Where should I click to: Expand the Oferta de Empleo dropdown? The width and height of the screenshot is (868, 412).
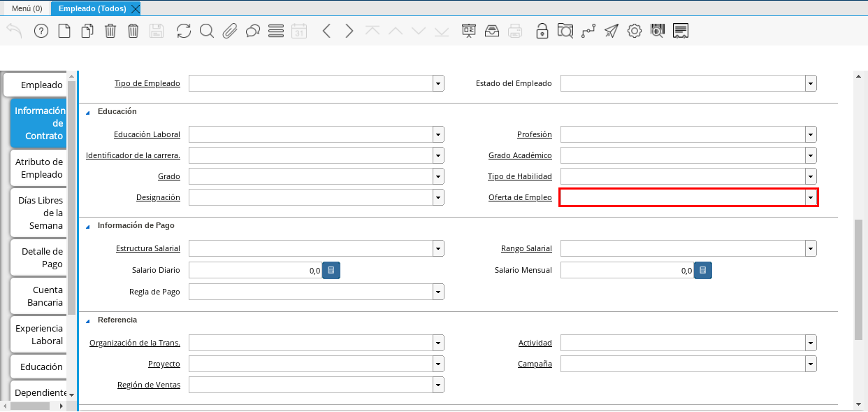[x=810, y=198]
